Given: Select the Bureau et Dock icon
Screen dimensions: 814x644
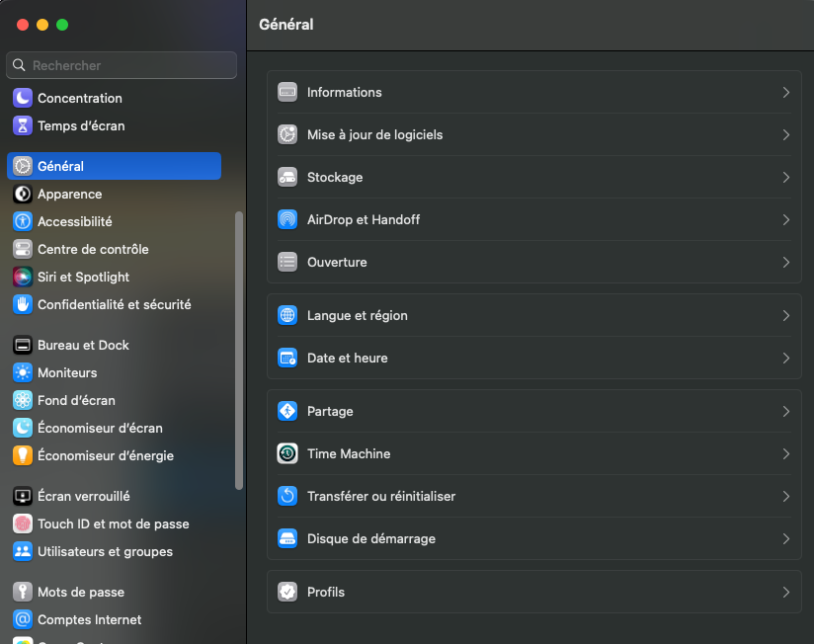Looking at the screenshot, I should tap(24, 345).
